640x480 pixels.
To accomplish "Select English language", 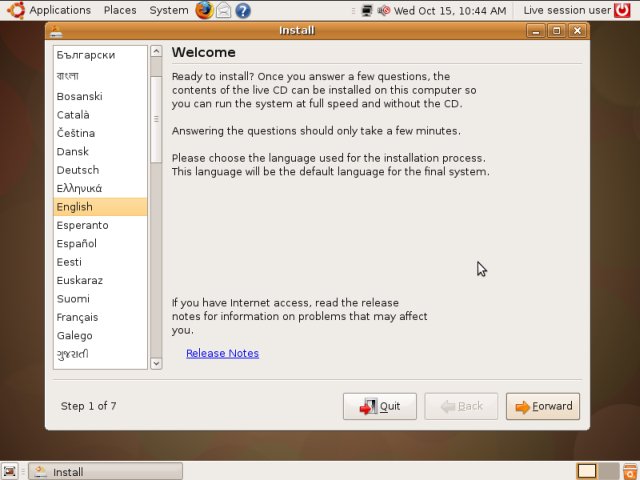I will tap(100, 207).
